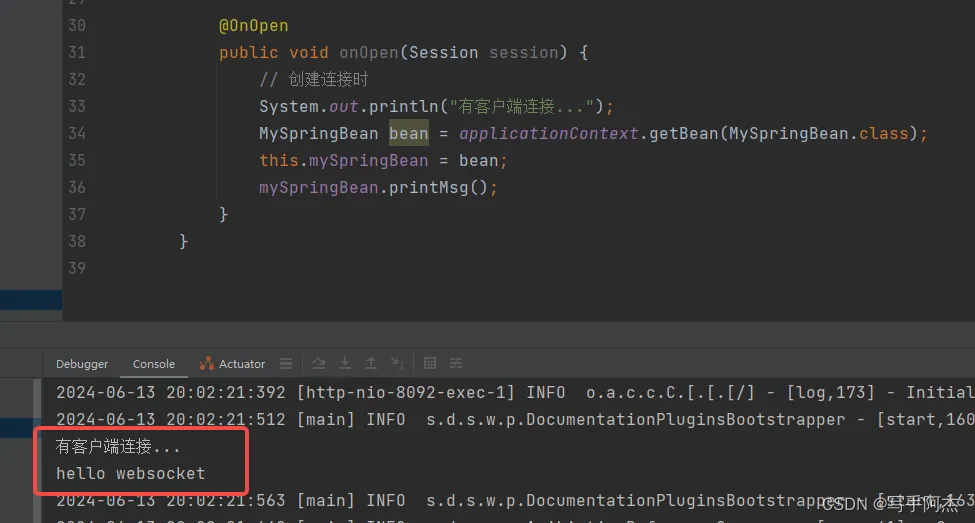Click the 20:02:21:512 DocumentationPluginsBootstrapper log line
Screen dimensions: 975x523
515,419
